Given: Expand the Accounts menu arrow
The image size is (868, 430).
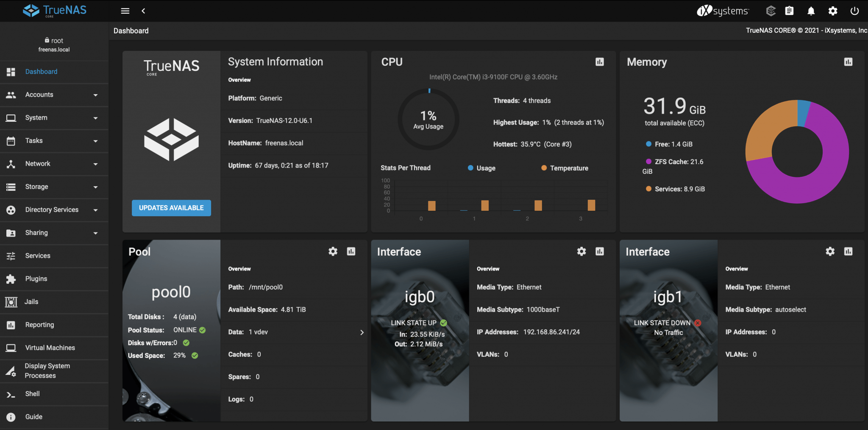Looking at the screenshot, I should 96,95.
